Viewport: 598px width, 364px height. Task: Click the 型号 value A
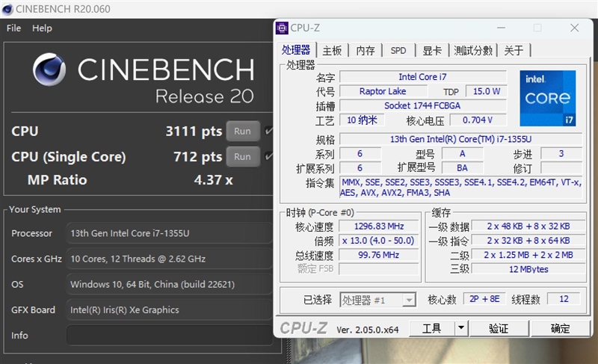point(462,154)
